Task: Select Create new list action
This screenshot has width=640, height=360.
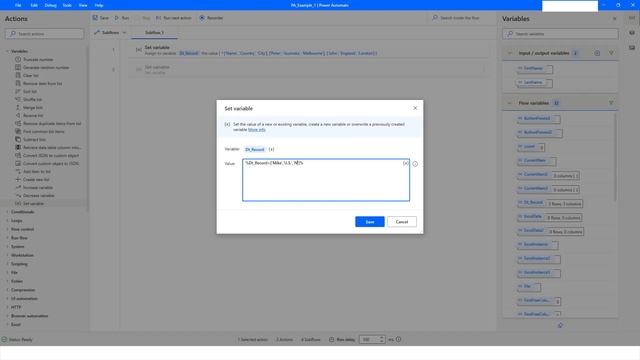Action: (36, 180)
